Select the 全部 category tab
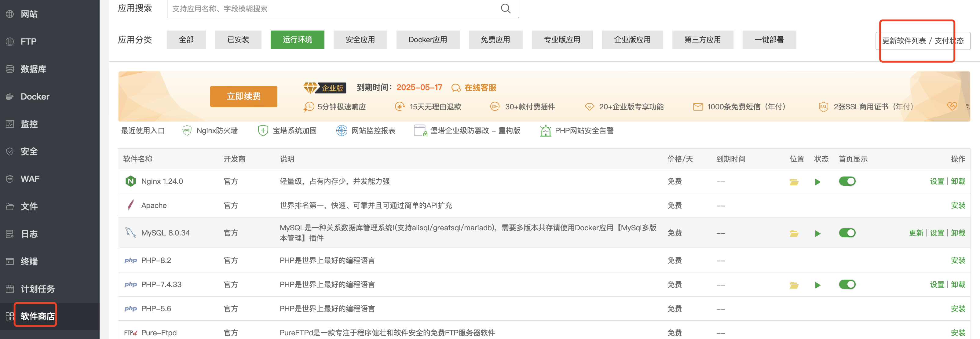Viewport: 980px width, 339px height. pos(186,40)
